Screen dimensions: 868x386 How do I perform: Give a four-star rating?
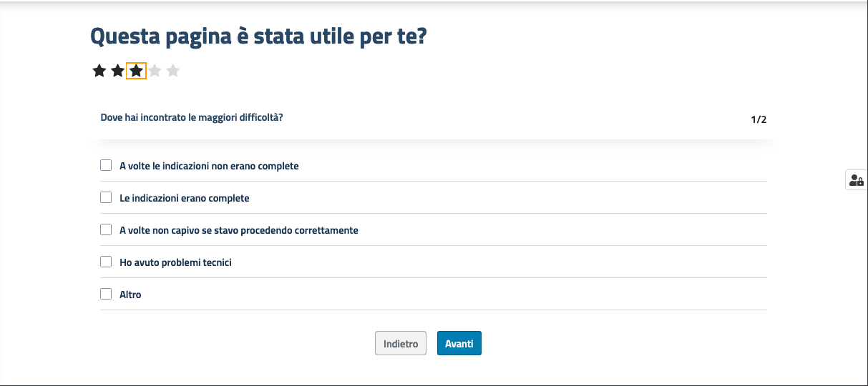[155, 71]
